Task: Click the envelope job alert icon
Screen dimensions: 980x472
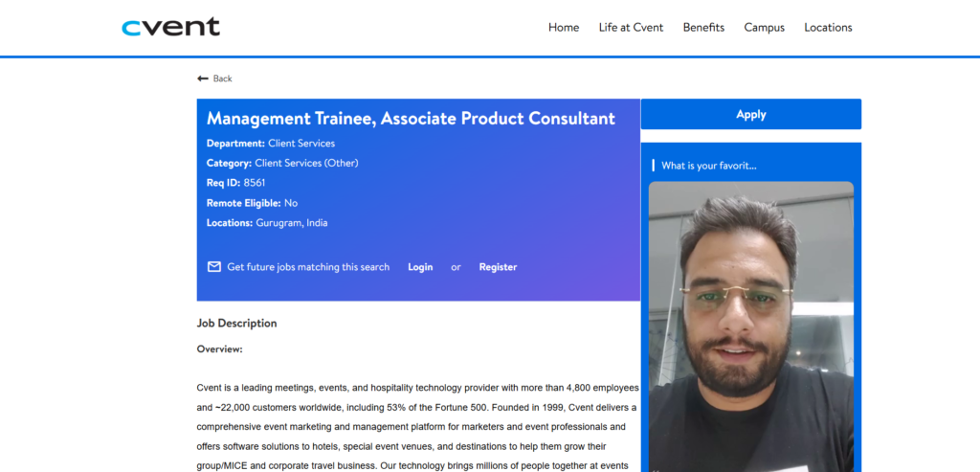Action: (213, 267)
